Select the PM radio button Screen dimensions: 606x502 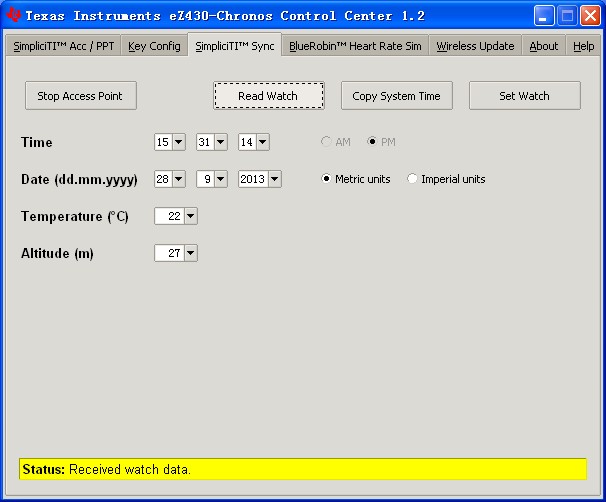coord(371,141)
